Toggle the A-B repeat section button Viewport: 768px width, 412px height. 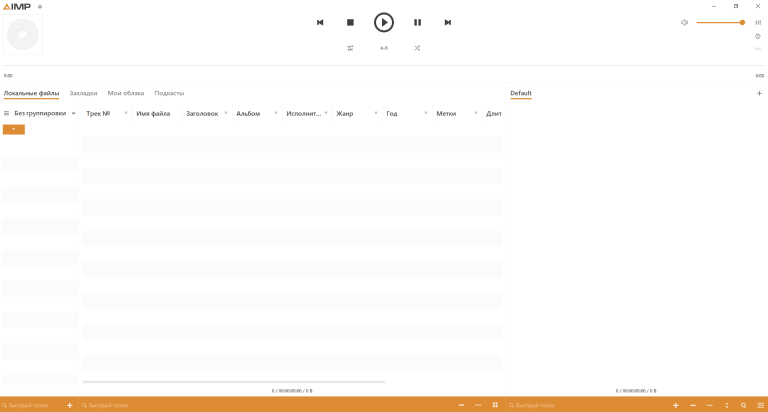(384, 48)
